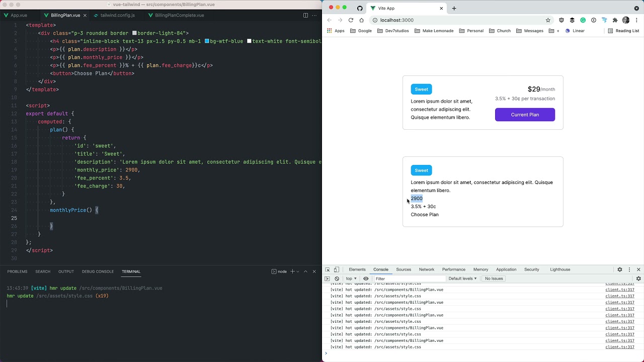The width and height of the screenshot is (644, 362).
Task: Open the Linear bookmark
Action: [575, 31]
